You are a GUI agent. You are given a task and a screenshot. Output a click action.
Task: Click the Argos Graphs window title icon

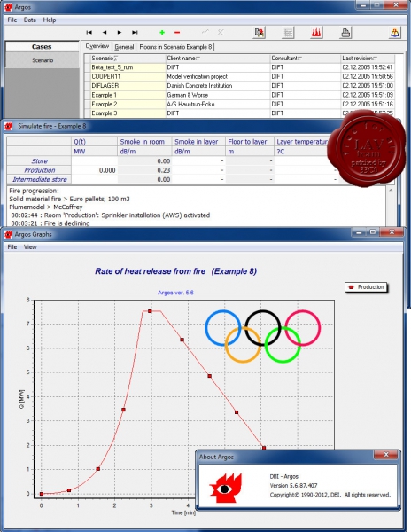pos(8,234)
